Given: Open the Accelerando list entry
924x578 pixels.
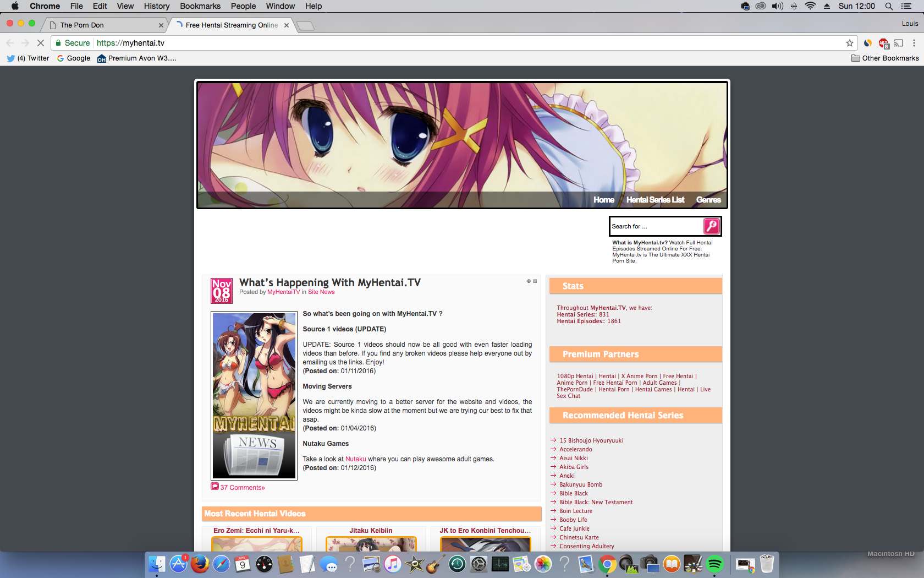Looking at the screenshot, I should click(576, 450).
